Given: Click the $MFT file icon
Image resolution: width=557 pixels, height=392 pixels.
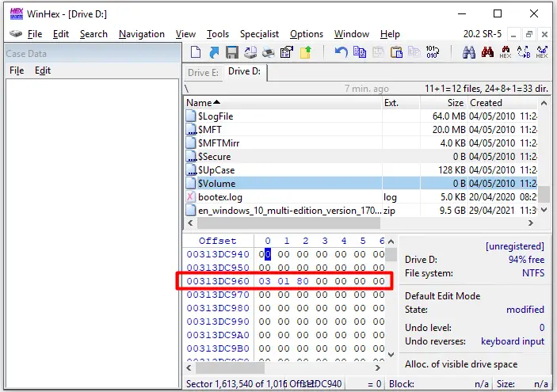Looking at the screenshot, I should [191, 129].
